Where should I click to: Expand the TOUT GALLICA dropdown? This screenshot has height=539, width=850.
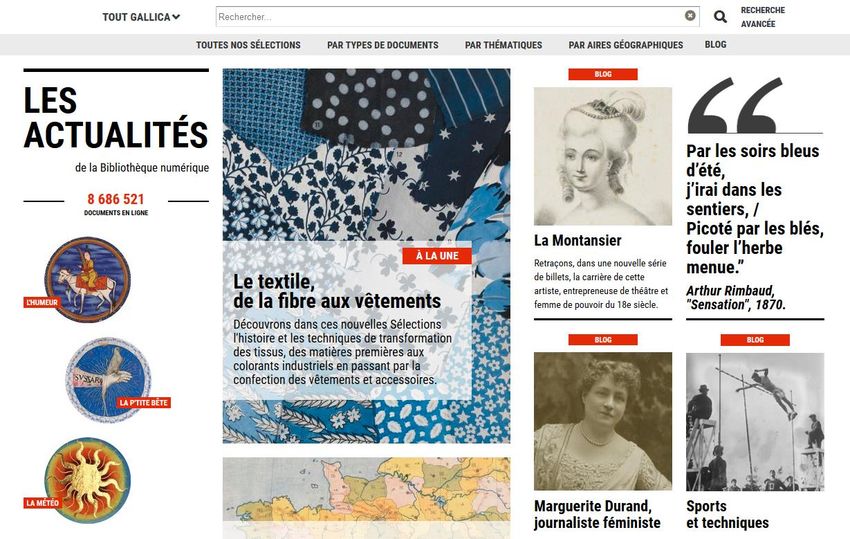(x=141, y=17)
